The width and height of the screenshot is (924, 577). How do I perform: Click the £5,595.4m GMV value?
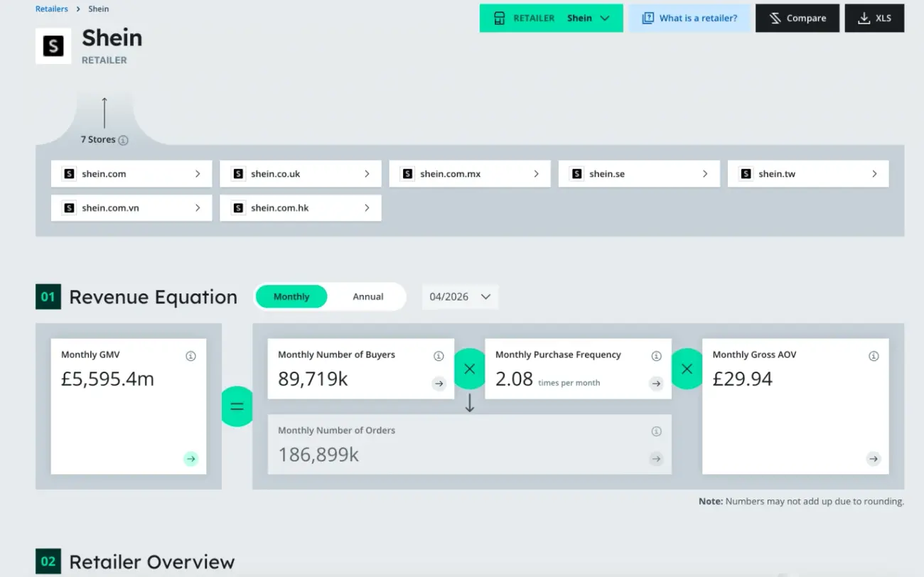pos(107,379)
